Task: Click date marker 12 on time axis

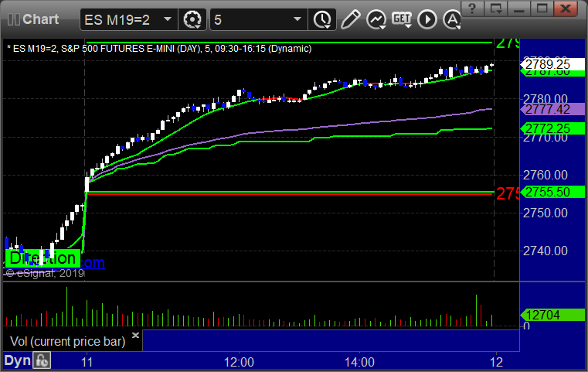Action: pos(497,362)
